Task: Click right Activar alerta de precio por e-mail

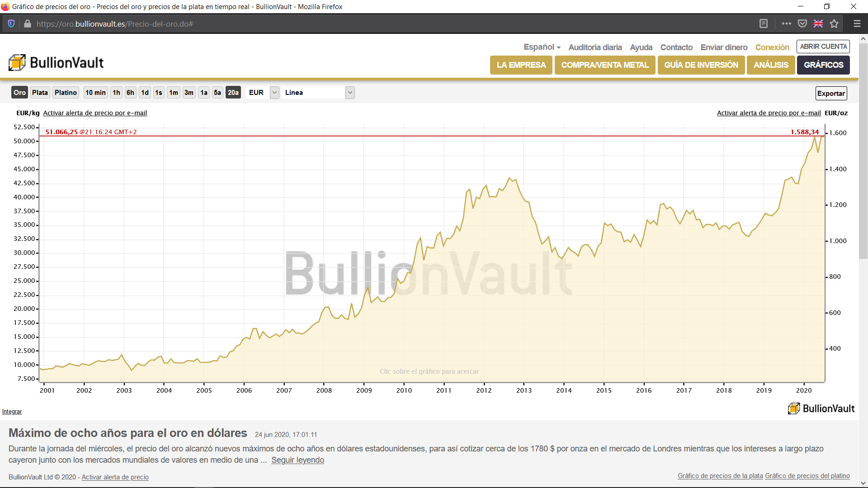Action: pos(769,113)
